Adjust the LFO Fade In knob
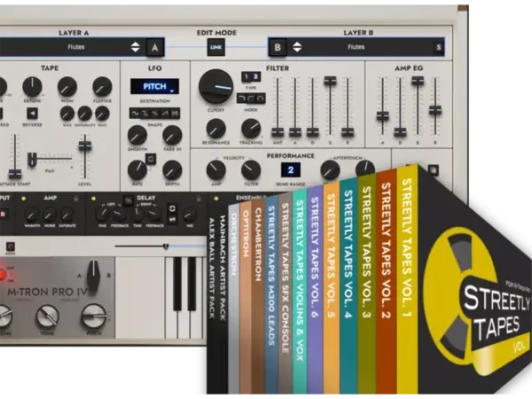 [172, 135]
